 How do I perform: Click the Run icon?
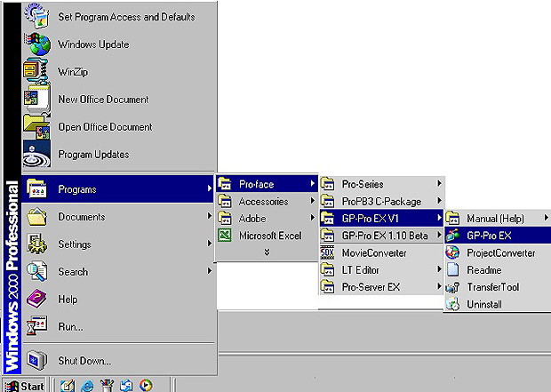pyautogui.click(x=37, y=325)
